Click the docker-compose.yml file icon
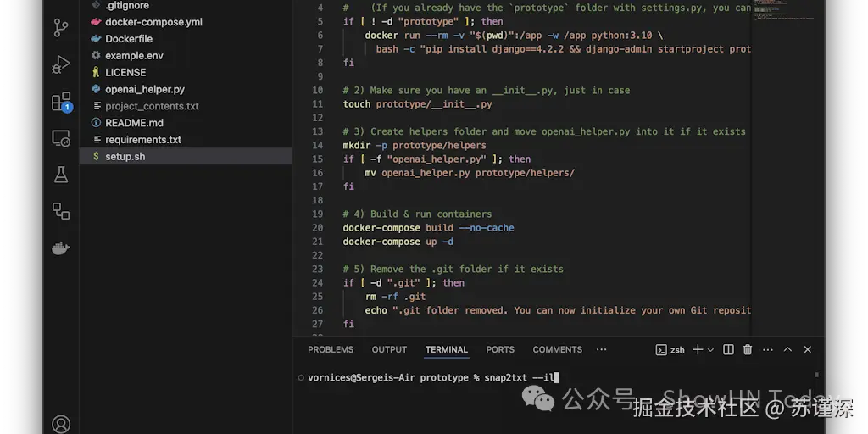868x434 pixels. pos(97,22)
